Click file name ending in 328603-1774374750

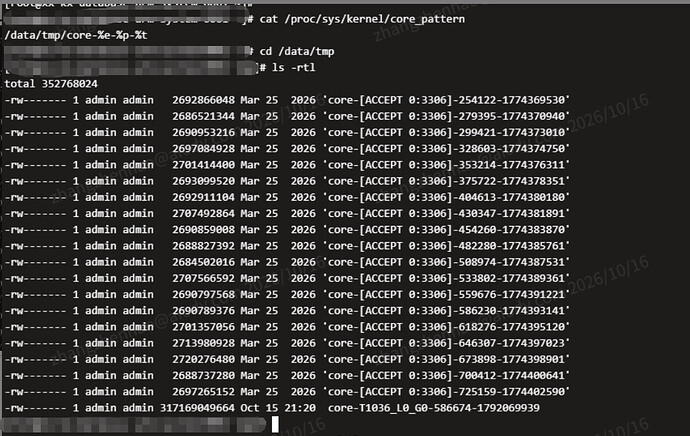point(447,149)
